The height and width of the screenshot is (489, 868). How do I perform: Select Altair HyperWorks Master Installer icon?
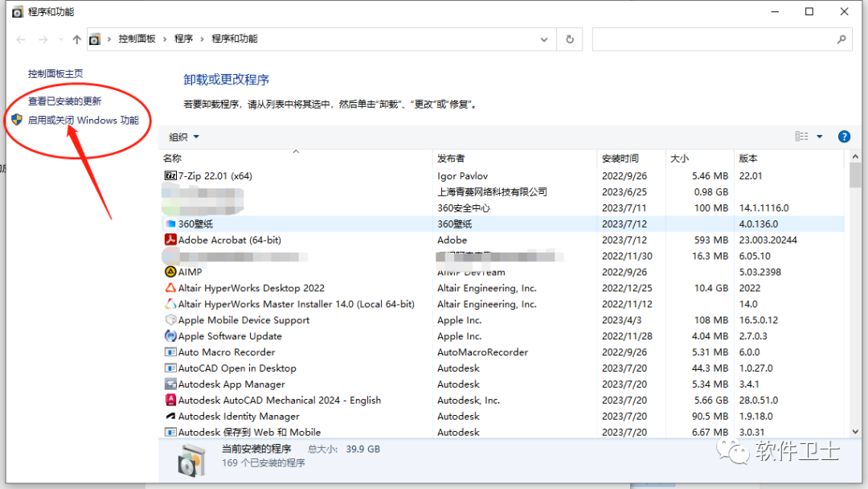click(170, 304)
